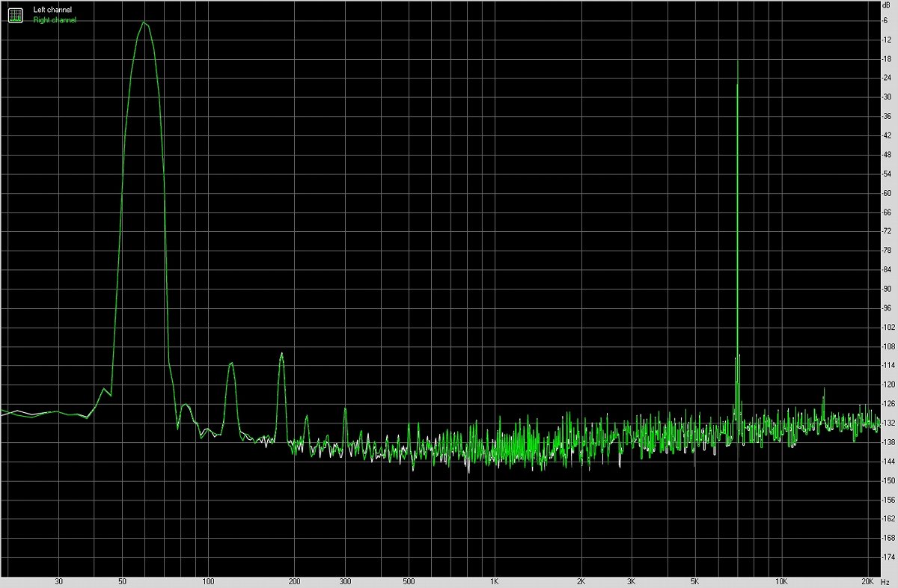Click the "200" Hz frequency axis label
The width and height of the screenshot is (898, 588).
coord(295,581)
